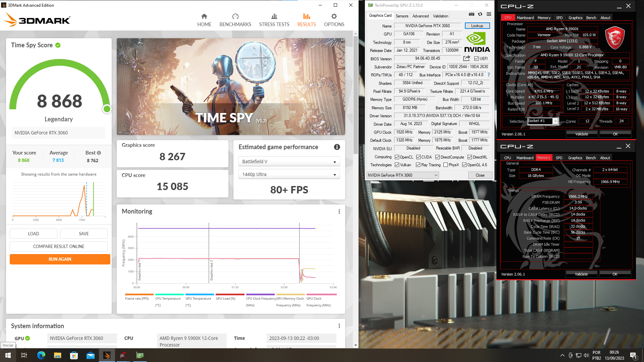Take a screenshot with GPU-Z camera icon

(472, 14)
